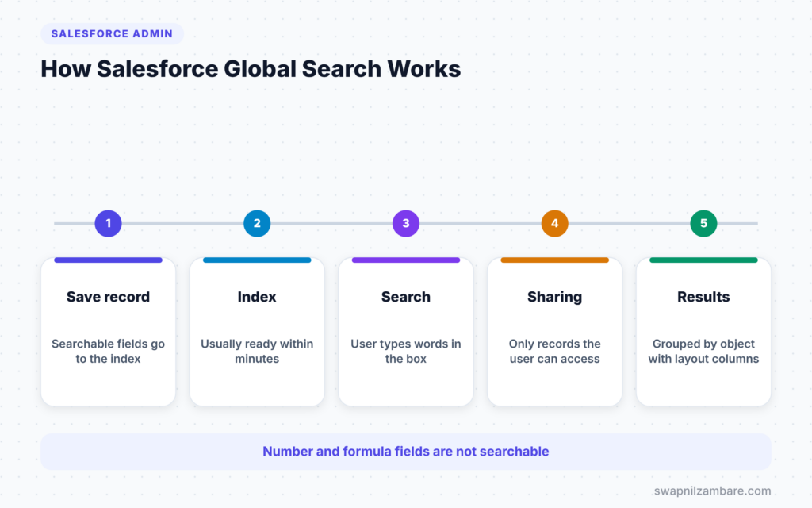Screen dimensions: 812x508
Task: Click text User types words in the box
Action: click(406, 352)
